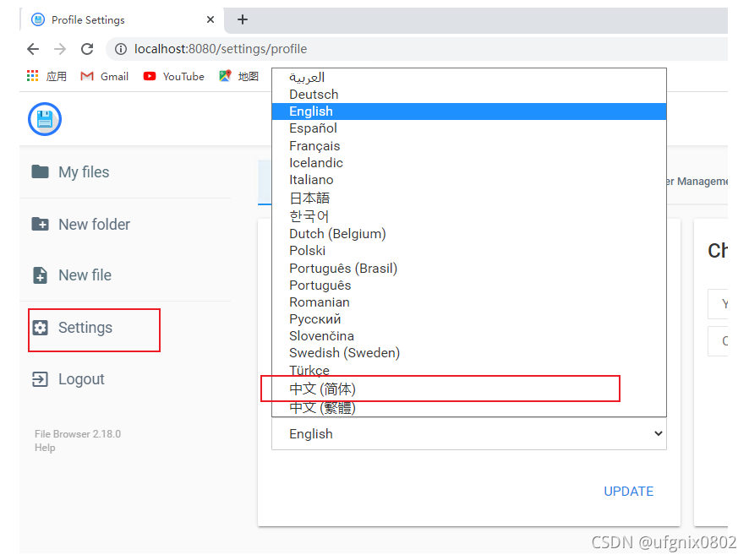Click the New folder icon
This screenshot has width=749, height=560.
[40, 225]
